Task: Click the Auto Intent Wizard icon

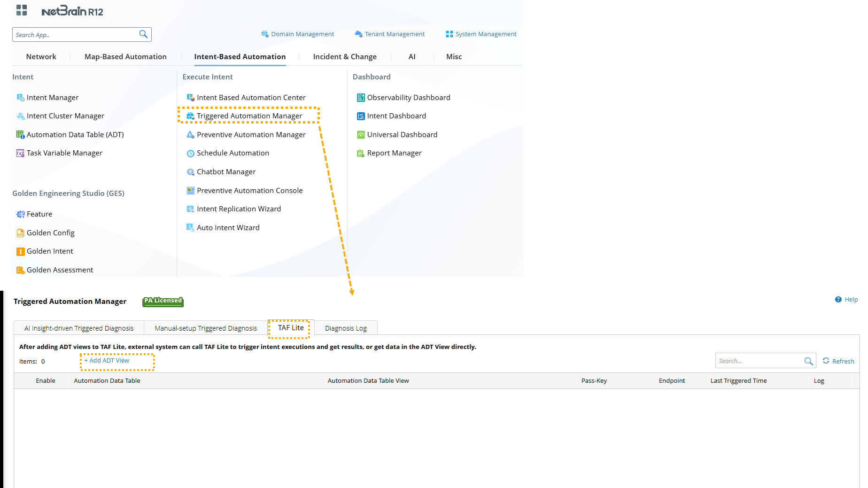Action: pyautogui.click(x=191, y=228)
